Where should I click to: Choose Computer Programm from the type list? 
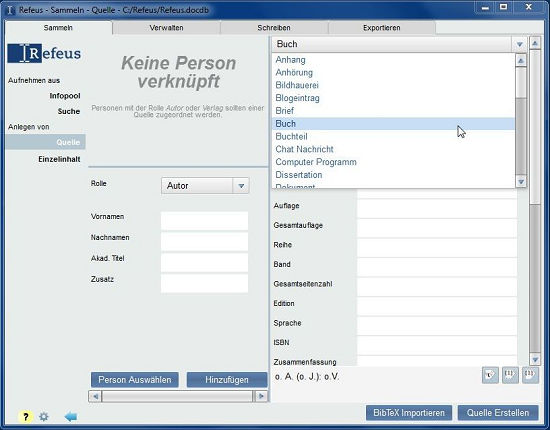pyautogui.click(x=393, y=162)
